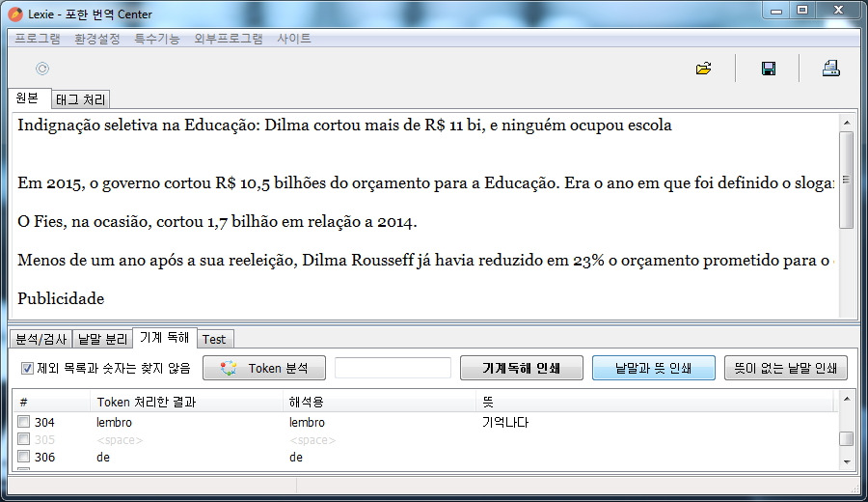
Task: Print using the printer icon
Action: 831,69
